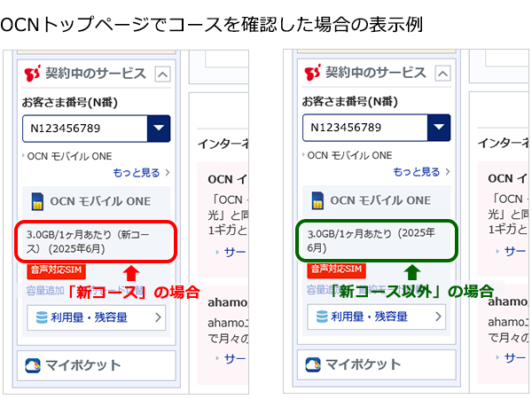This screenshot has width=532, height=399.
Task: Open マイポケット label in right example
Action: click(x=364, y=364)
